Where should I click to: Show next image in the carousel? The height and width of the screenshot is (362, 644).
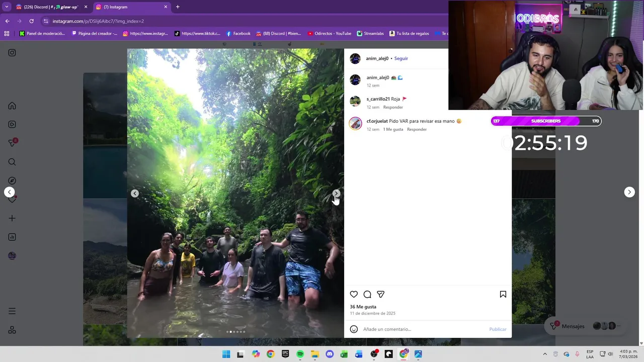[336, 193]
